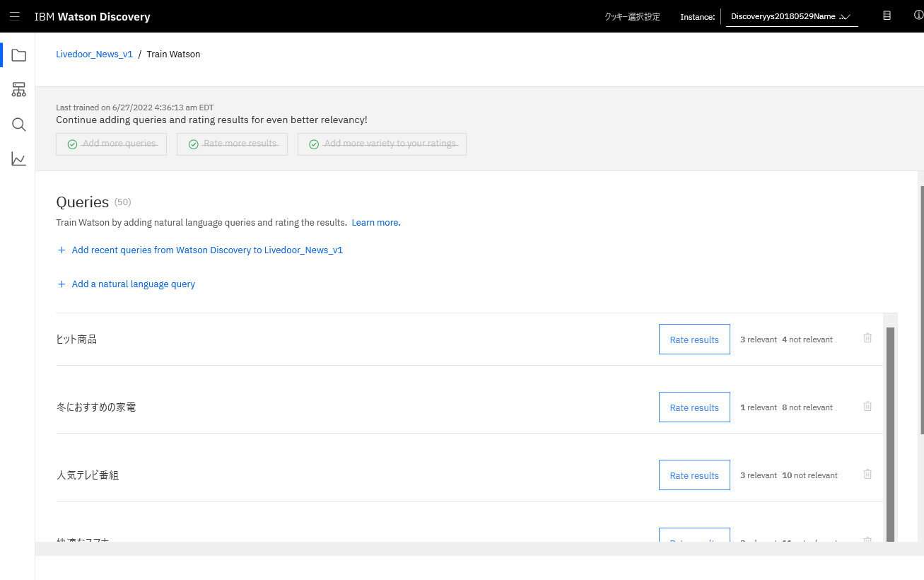Image resolution: width=924 pixels, height=580 pixels.
Task: Expand the Instance selector dropdown
Action: 792,16
